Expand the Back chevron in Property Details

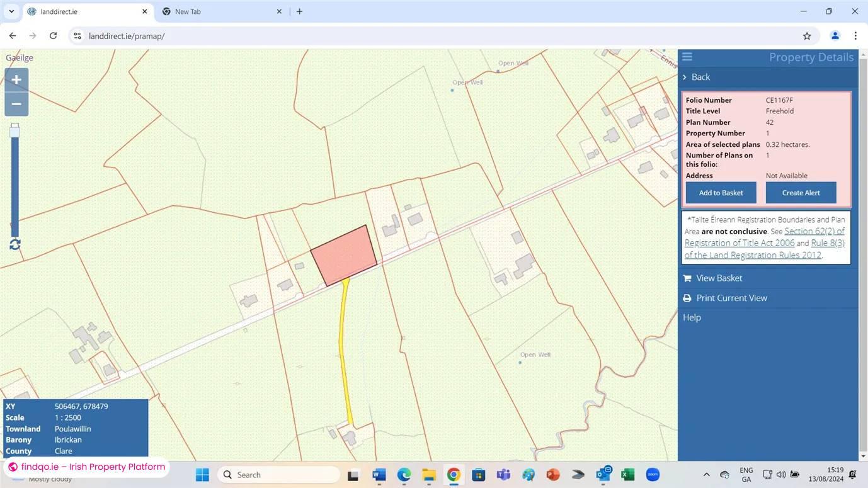coord(685,77)
